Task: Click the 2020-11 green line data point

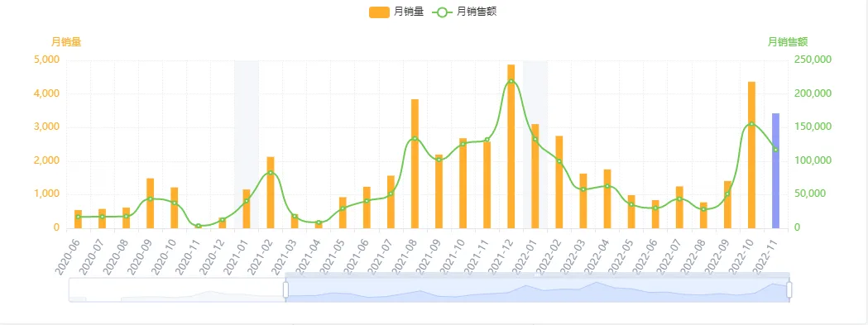Action: [x=199, y=226]
